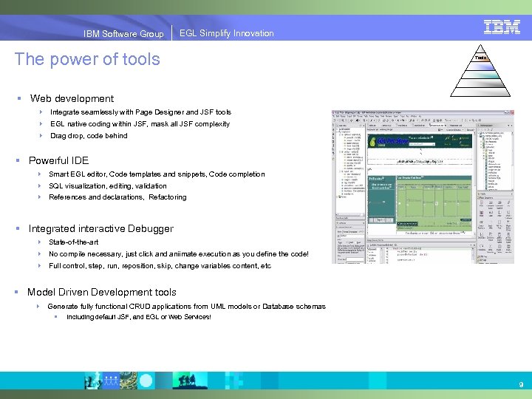Click the 'Full control, step, run, reposition' line
The height and width of the screenshot is (399, 532).
[160, 266]
